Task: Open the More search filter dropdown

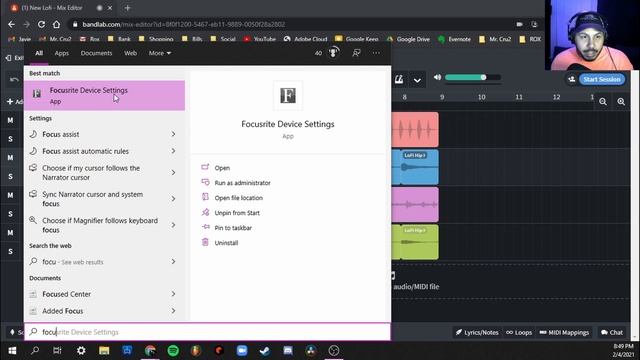Action: [160, 53]
